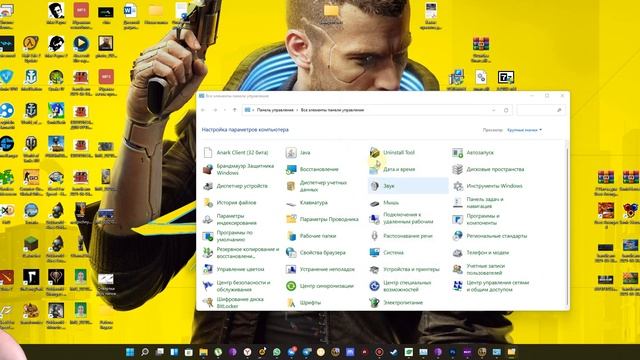This screenshot has width=640, height=360.
Task: Open Телефон и модем
Action: (481, 253)
